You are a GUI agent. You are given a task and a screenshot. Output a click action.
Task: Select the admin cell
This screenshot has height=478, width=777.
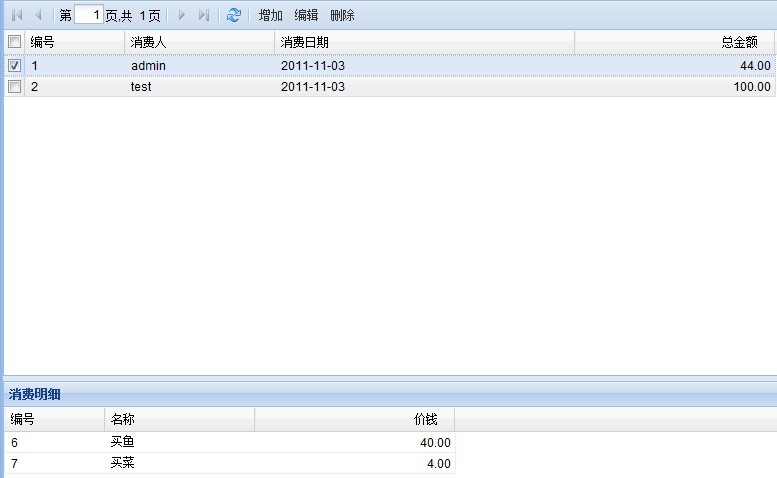tap(148, 65)
